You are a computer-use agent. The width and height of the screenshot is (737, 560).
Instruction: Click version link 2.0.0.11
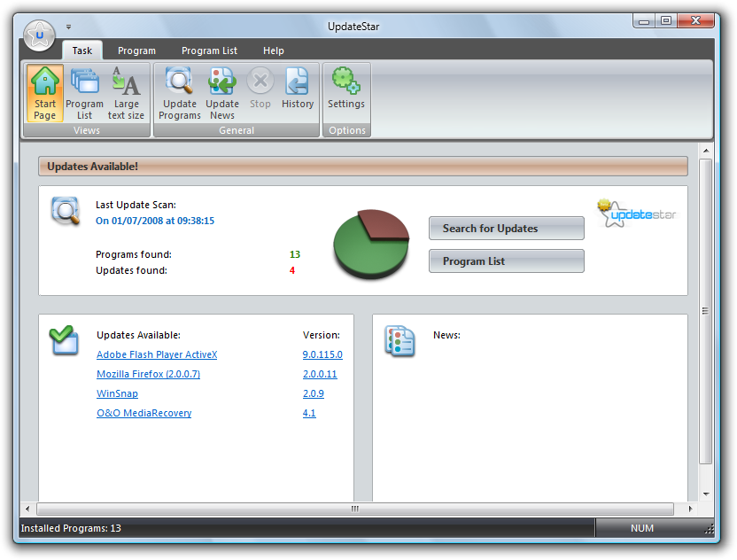click(x=320, y=374)
